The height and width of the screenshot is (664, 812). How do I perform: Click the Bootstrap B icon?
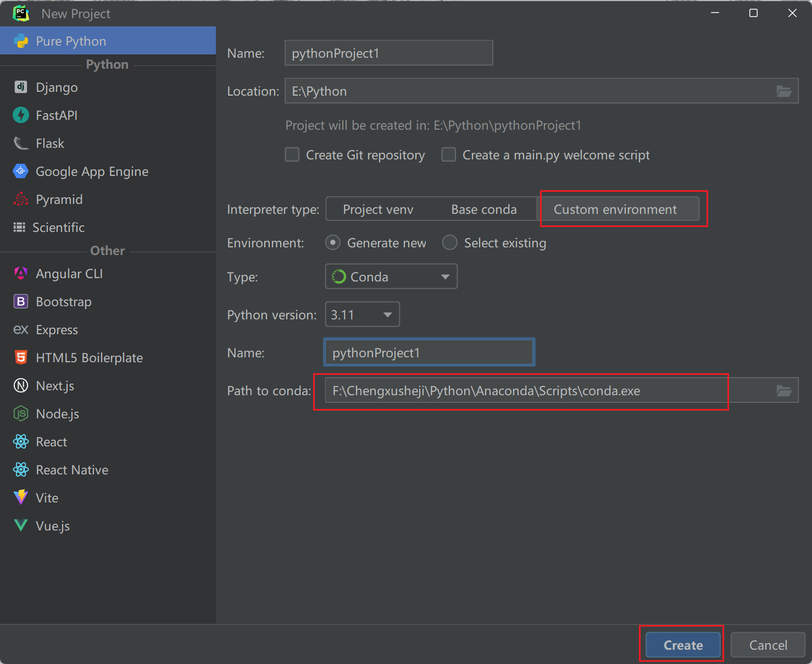pos(21,301)
